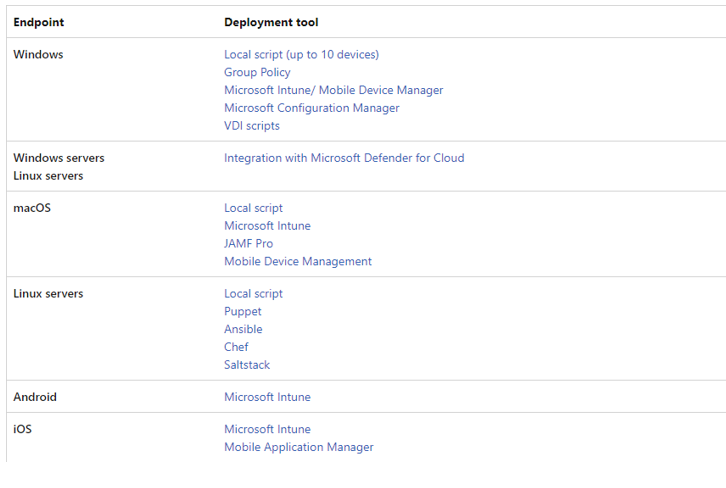Open the JAMF Pro link
Screen dimensions: 726x488
pyautogui.click(x=249, y=244)
